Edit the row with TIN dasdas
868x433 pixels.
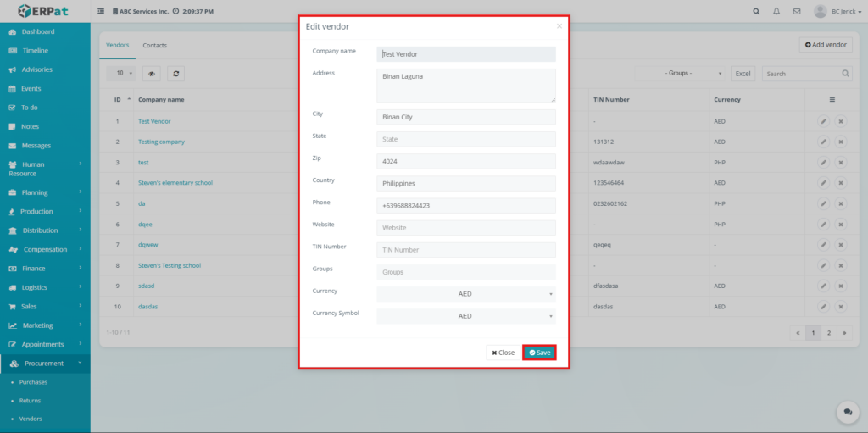pos(824,306)
